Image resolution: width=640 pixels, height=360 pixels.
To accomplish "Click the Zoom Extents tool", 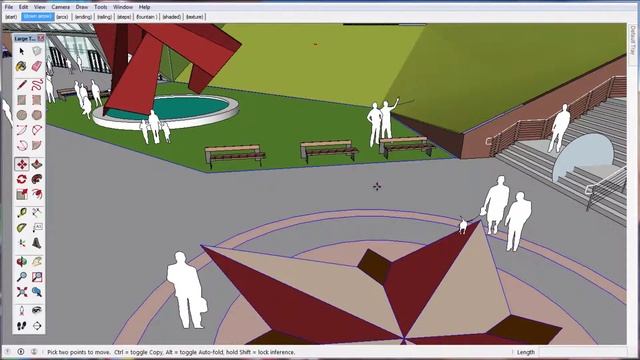I will 22,292.
